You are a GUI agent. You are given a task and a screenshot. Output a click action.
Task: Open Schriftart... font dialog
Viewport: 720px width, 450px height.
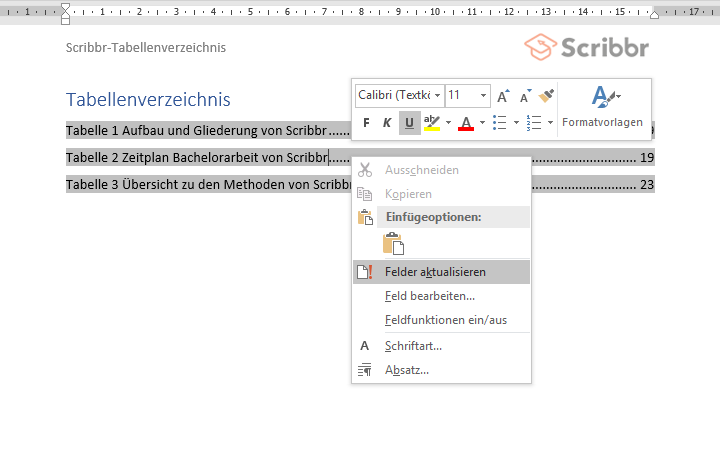point(441,346)
